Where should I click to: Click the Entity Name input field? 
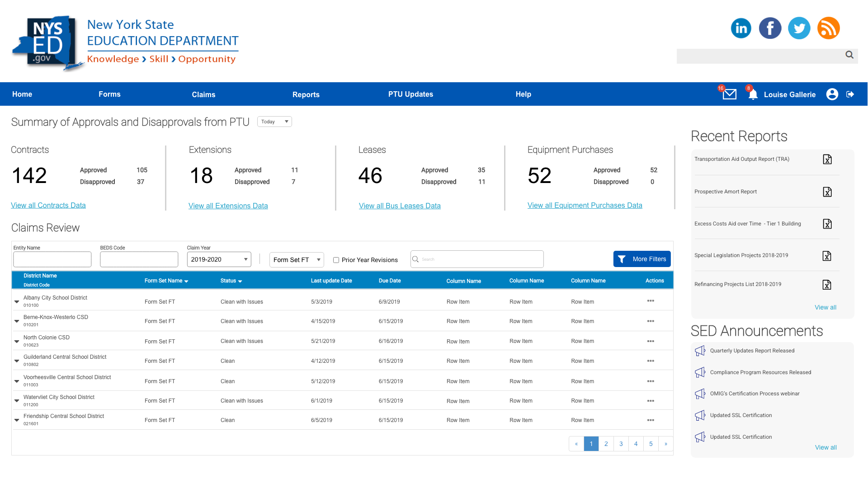pyautogui.click(x=52, y=259)
